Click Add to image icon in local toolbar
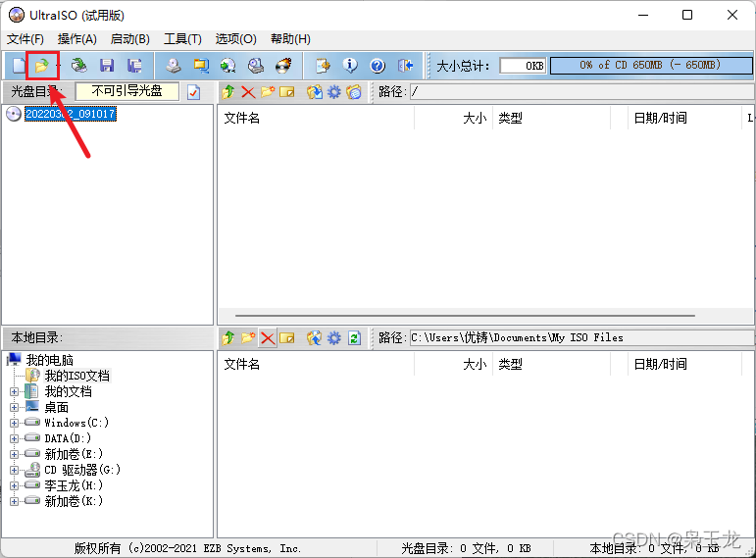The height and width of the screenshot is (558, 756). [x=315, y=338]
